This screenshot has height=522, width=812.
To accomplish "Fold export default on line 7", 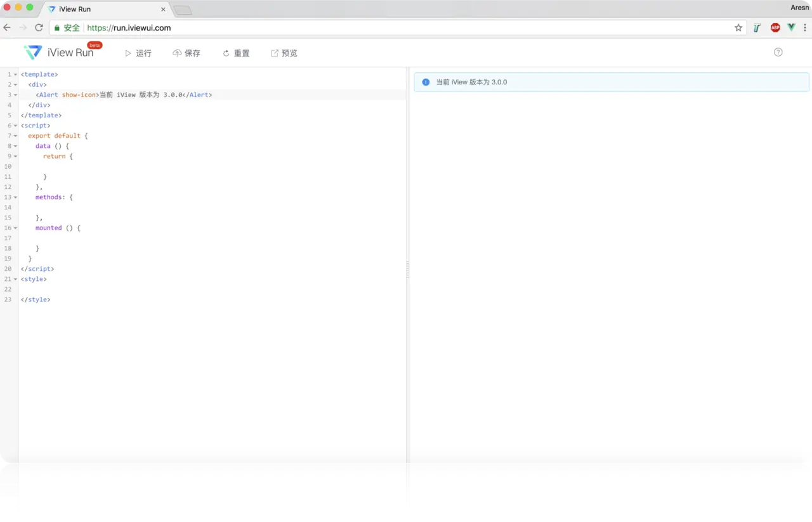I will [x=15, y=136].
